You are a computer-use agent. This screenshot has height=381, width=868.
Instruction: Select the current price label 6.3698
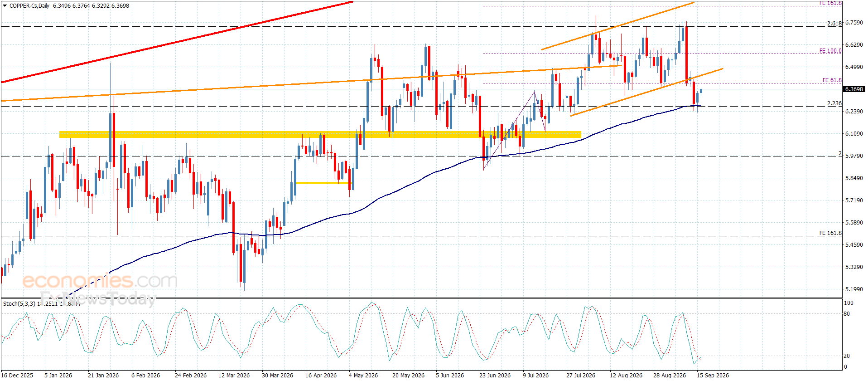[854, 89]
